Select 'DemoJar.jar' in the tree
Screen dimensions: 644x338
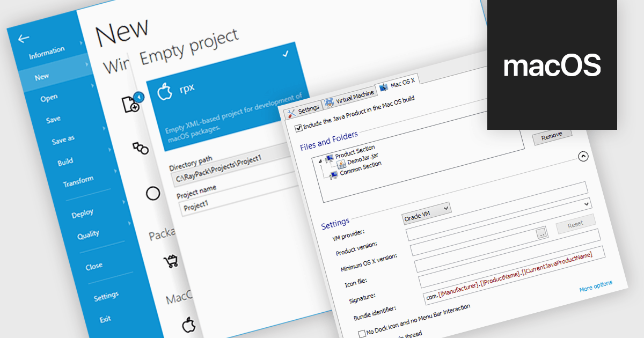click(363, 158)
